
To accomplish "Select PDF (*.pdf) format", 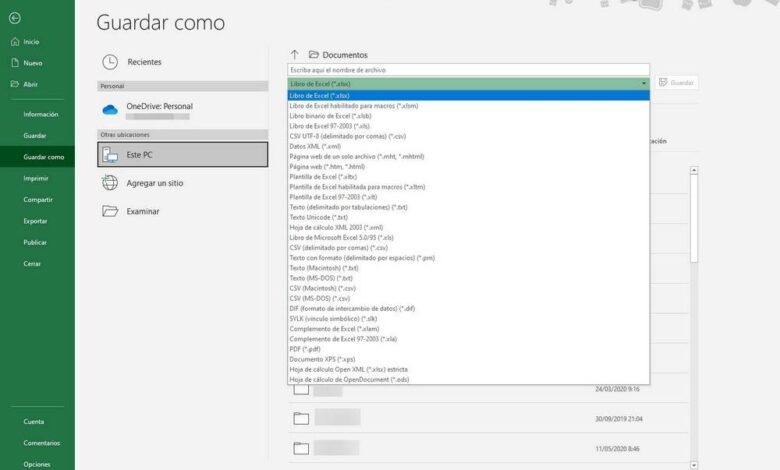I will pyautogui.click(x=469, y=349).
